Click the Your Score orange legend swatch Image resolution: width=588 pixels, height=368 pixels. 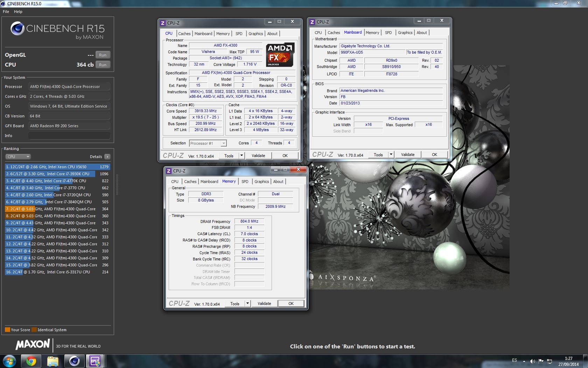tap(7, 330)
